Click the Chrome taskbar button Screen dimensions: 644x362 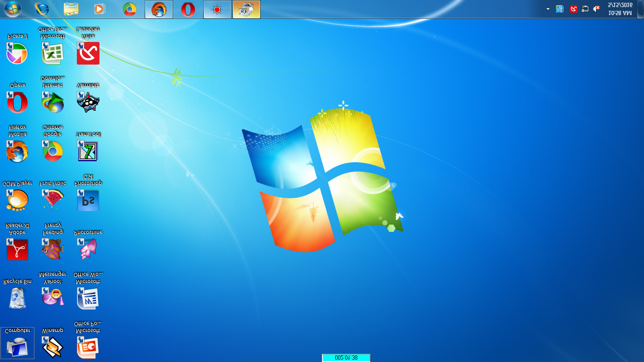130,9
